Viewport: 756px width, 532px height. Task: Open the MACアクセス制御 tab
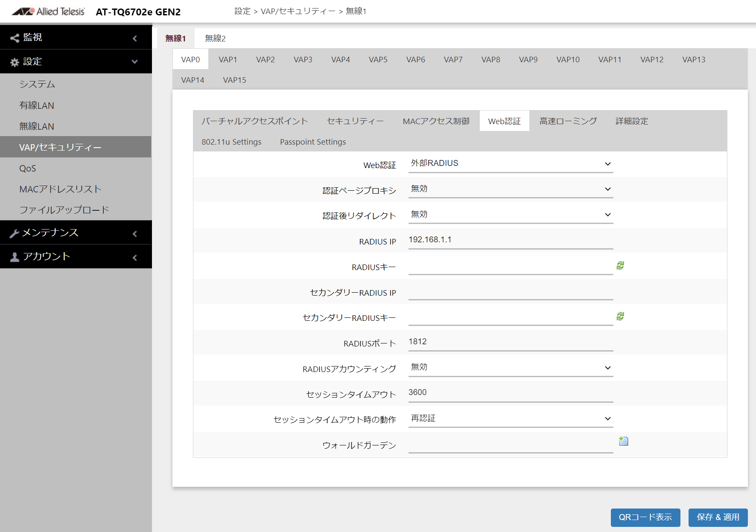pos(436,121)
